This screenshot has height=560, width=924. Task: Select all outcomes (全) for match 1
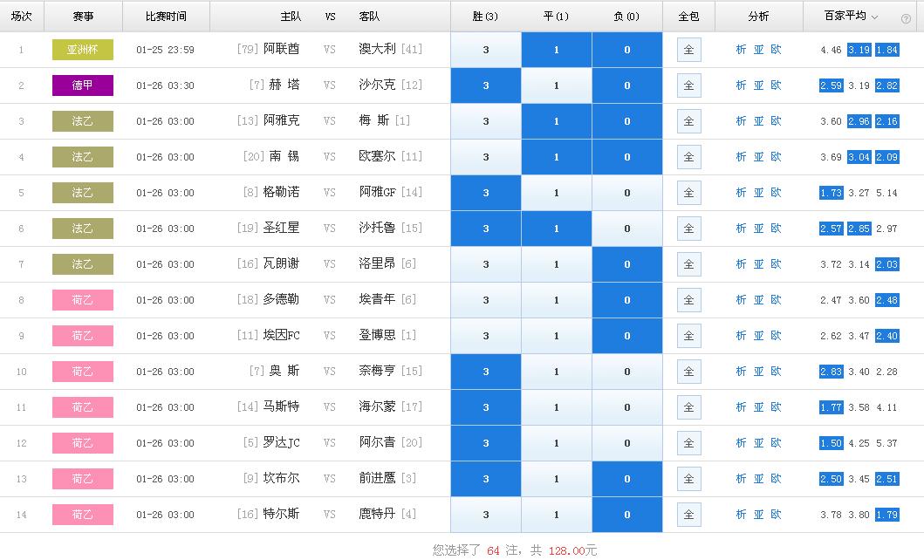(689, 50)
